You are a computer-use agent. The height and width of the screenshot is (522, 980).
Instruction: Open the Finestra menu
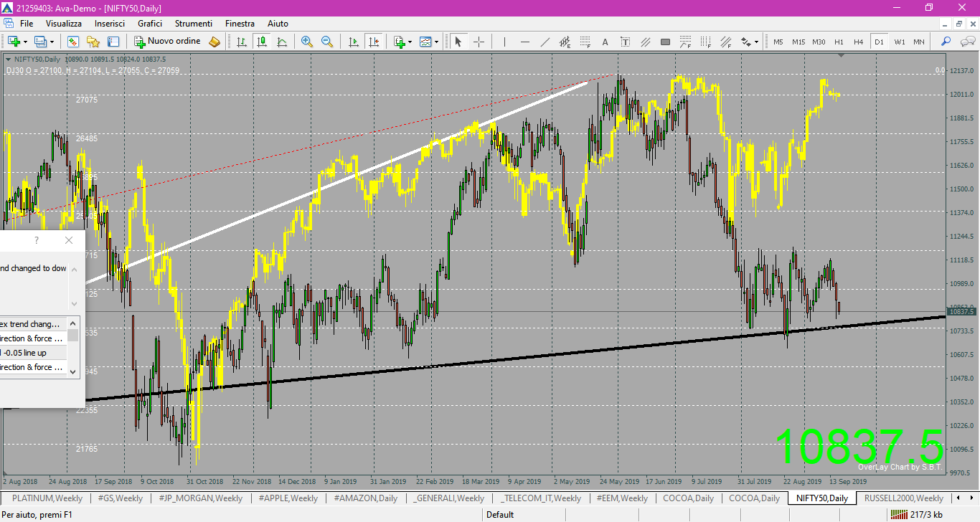[x=240, y=24]
